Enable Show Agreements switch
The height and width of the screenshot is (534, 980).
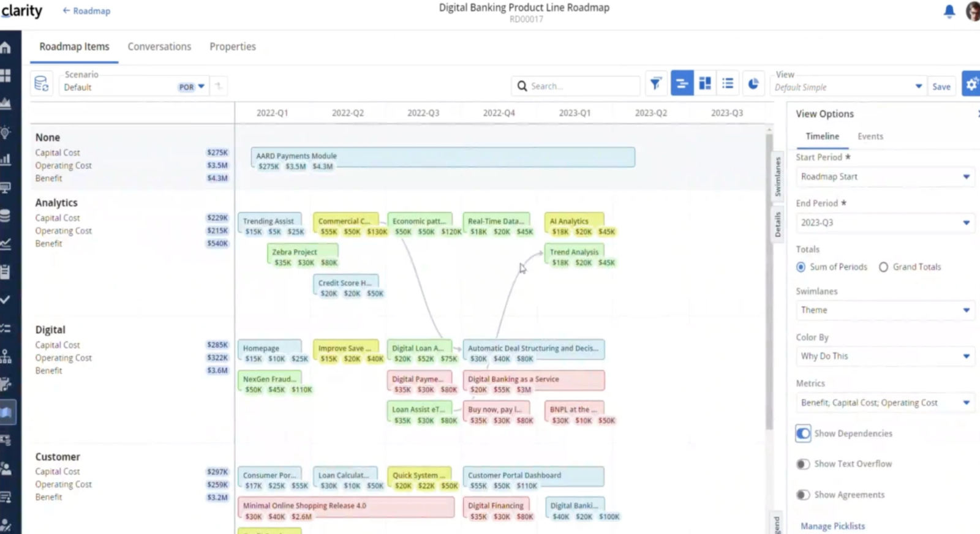tap(803, 494)
